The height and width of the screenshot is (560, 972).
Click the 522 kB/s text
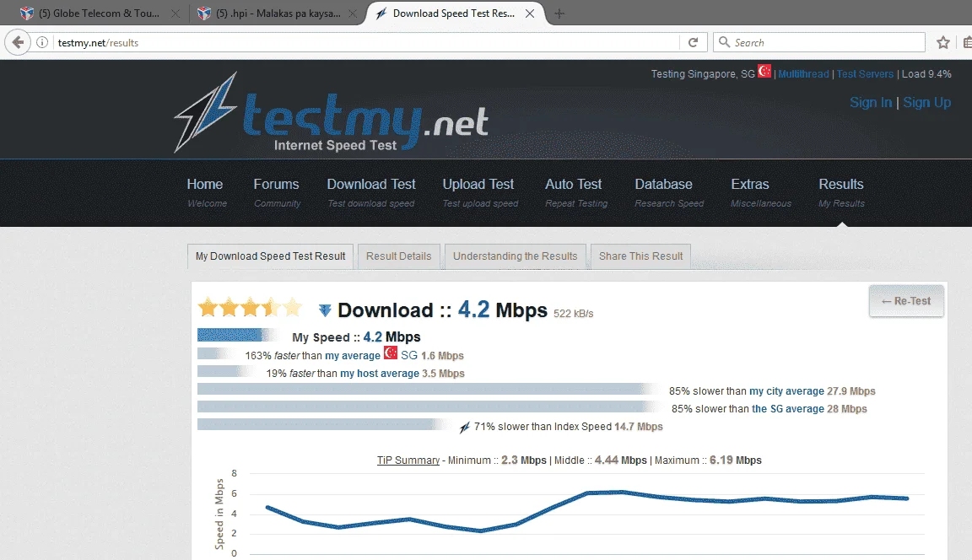[574, 314]
